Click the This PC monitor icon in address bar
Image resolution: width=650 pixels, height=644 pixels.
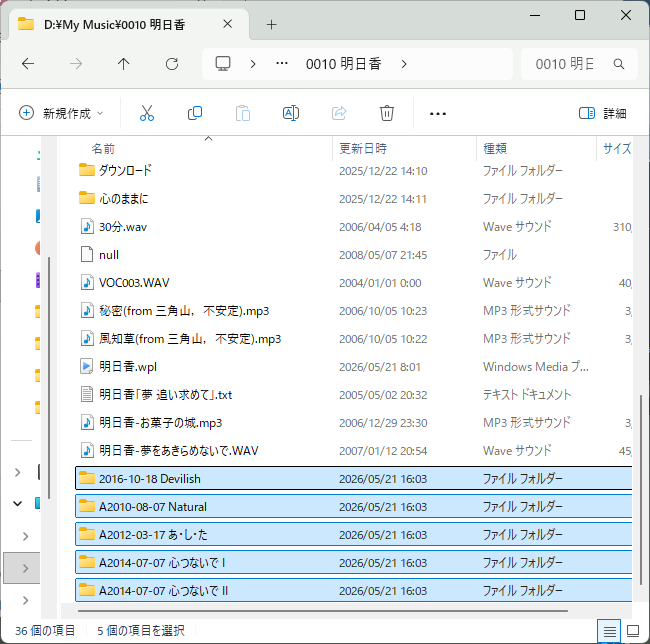223,64
